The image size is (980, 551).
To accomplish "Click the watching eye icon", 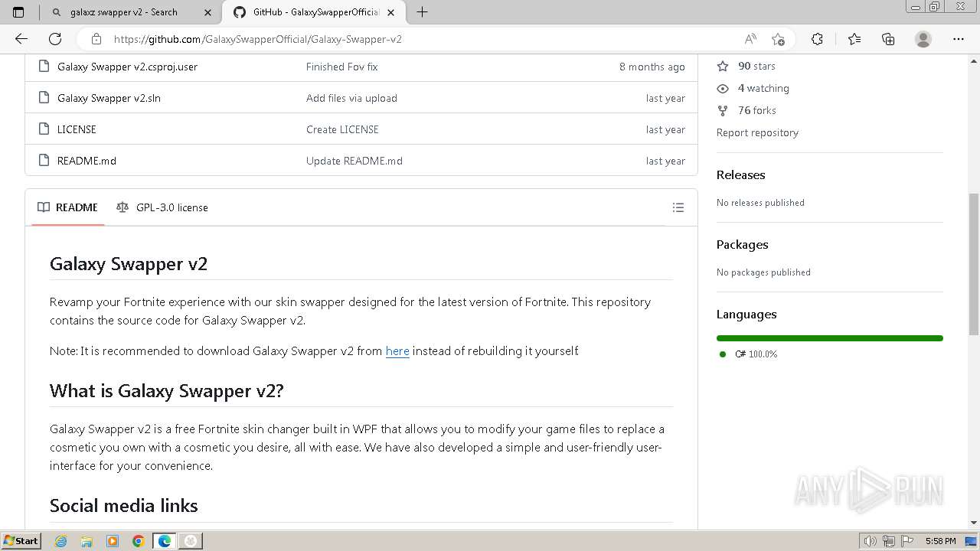I will point(722,89).
